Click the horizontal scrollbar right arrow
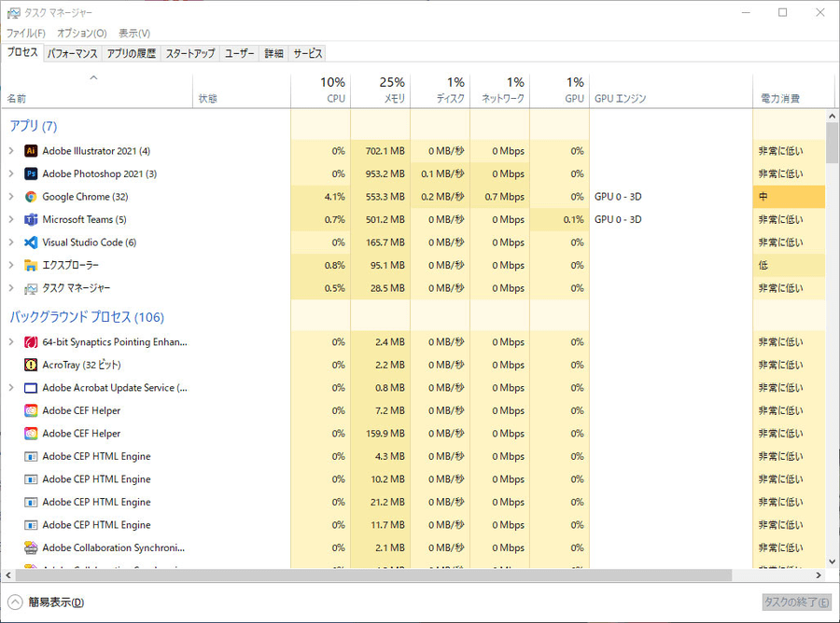The width and height of the screenshot is (840, 623). click(819, 575)
